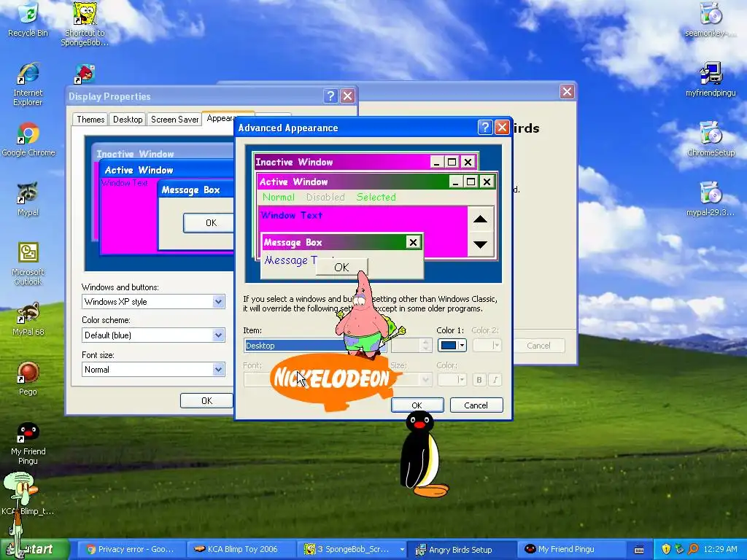Switch to the Screen Saver tab
This screenshot has height=560, width=747.
point(174,120)
